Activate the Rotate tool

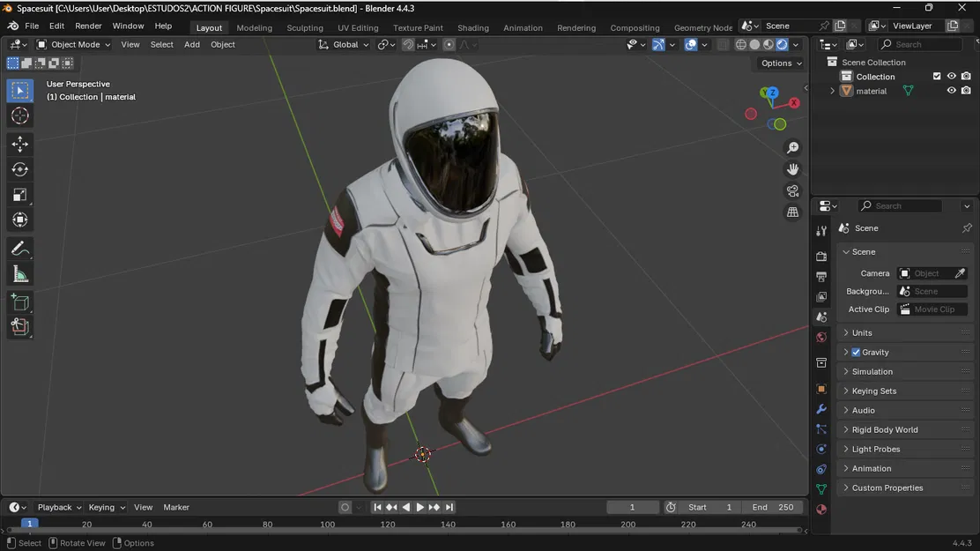tap(19, 169)
